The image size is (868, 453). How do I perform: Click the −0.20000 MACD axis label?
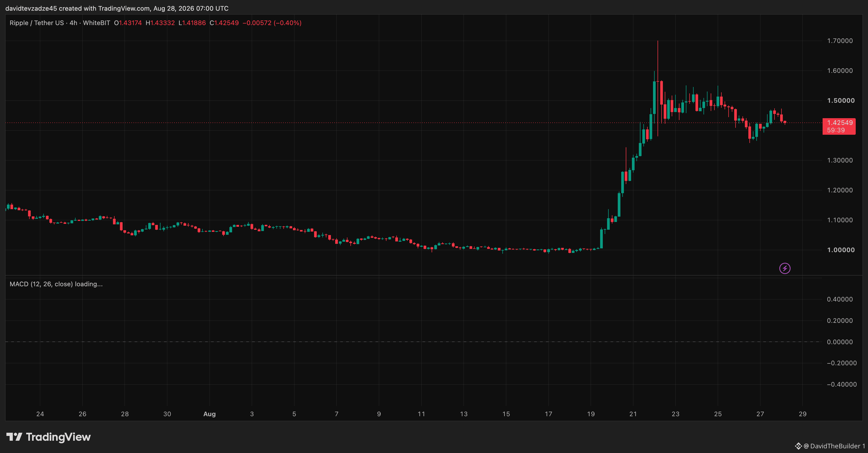coord(841,363)
